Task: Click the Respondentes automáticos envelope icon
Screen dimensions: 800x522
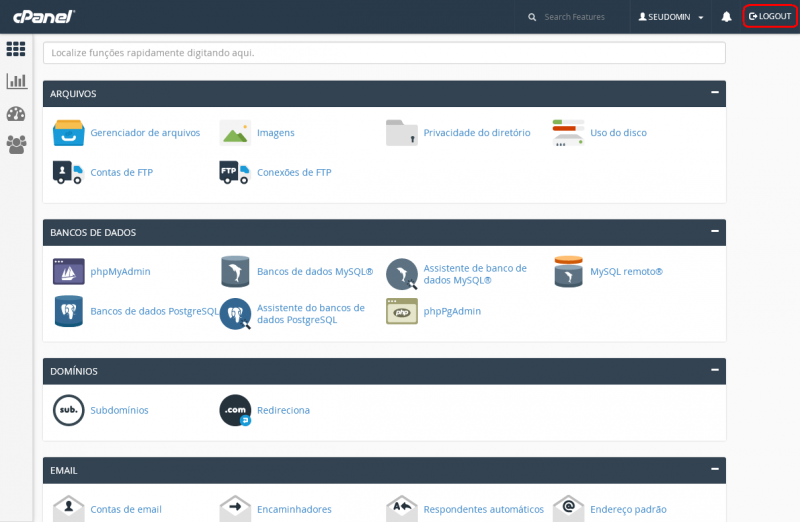Action: [402, 508]
